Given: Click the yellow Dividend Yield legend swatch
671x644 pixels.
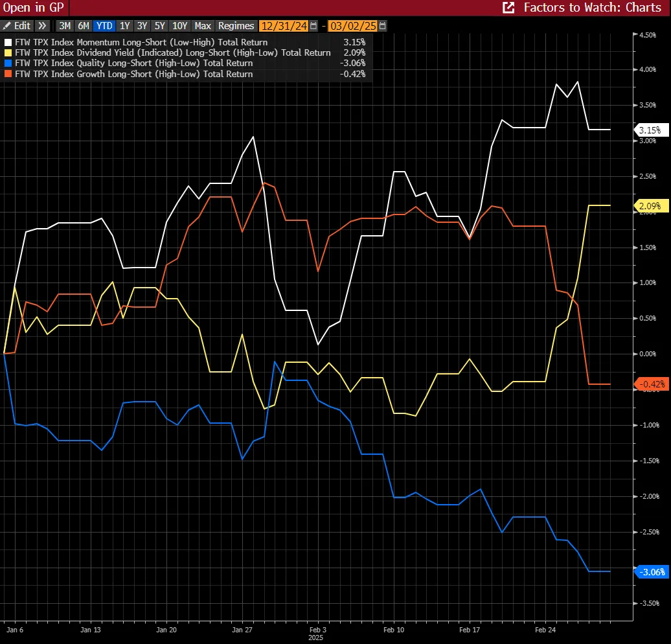Looking at the screenshot, I should pyautogui.click(x=8, y=53).
